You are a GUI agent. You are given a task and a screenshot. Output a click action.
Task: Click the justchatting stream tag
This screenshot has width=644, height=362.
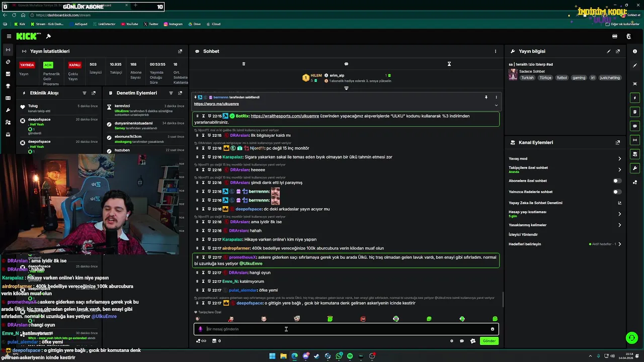tap(610, 78)
